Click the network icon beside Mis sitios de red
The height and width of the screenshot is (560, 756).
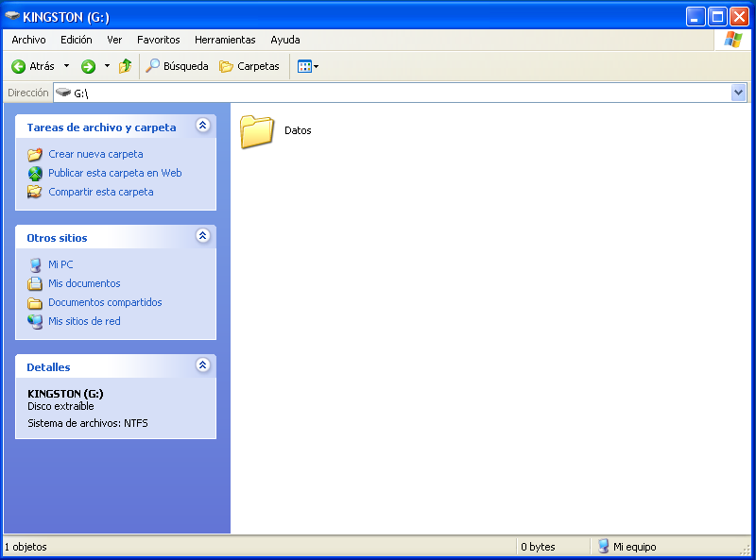[x=35, y=321]
